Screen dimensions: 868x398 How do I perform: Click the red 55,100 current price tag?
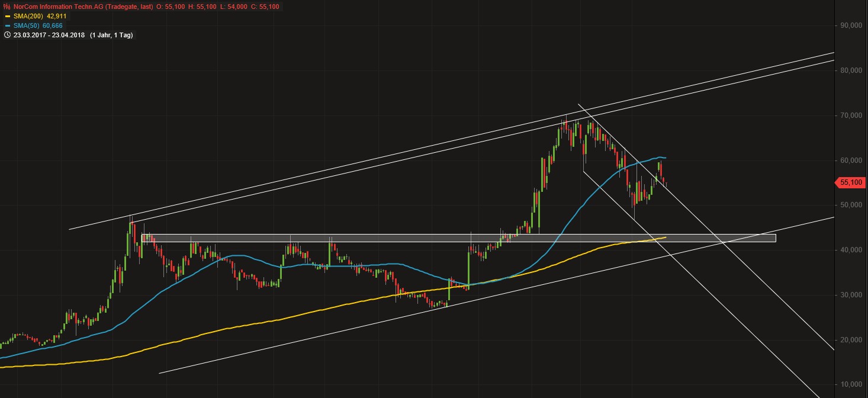click(849, 183)
